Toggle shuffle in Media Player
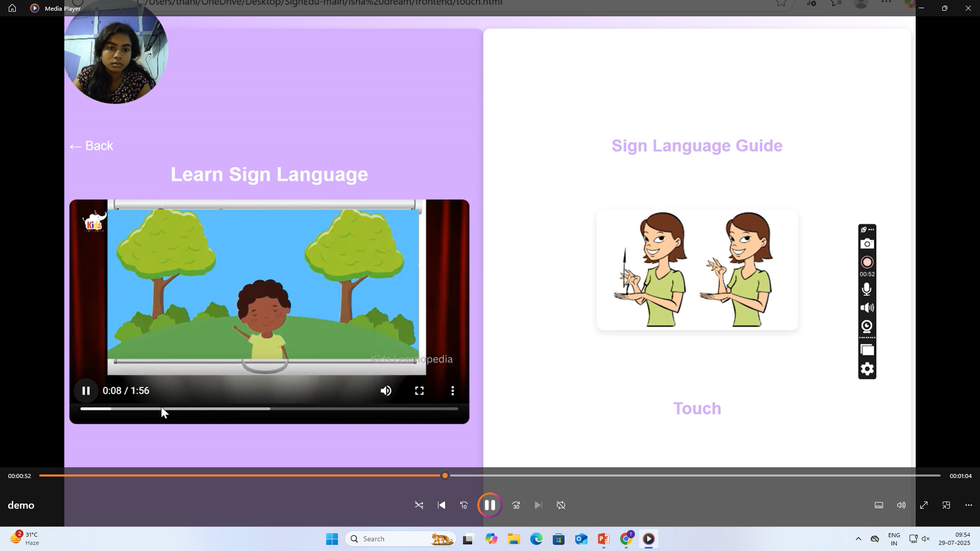 pyautogui.click(x=419, y=505)
